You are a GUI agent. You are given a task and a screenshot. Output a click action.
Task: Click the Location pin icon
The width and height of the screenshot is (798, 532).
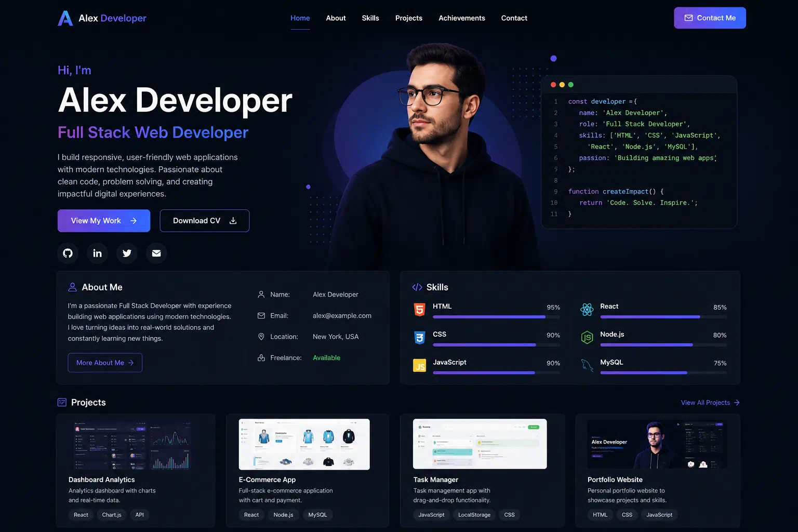click(x=261, y=337)
